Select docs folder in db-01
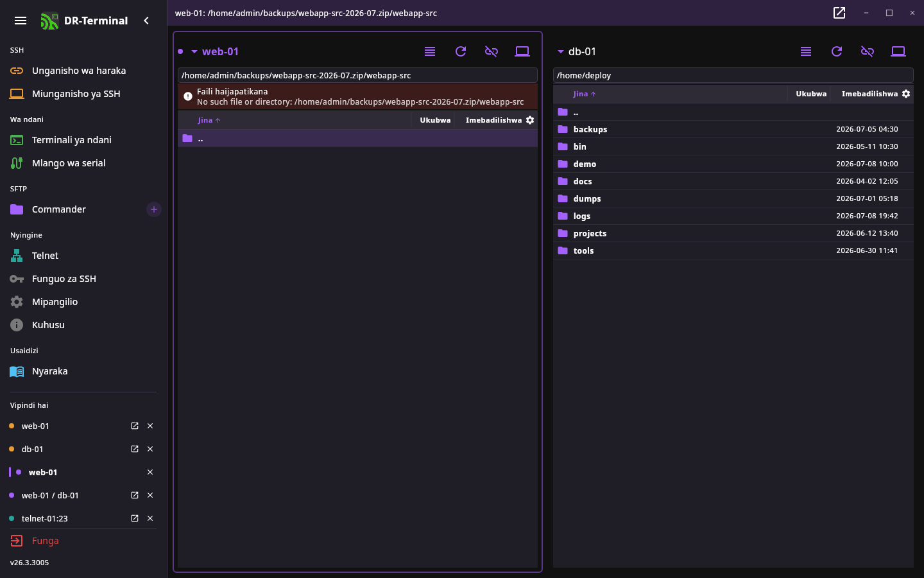This screenshot has width=924, height=578. pos(733,181)
